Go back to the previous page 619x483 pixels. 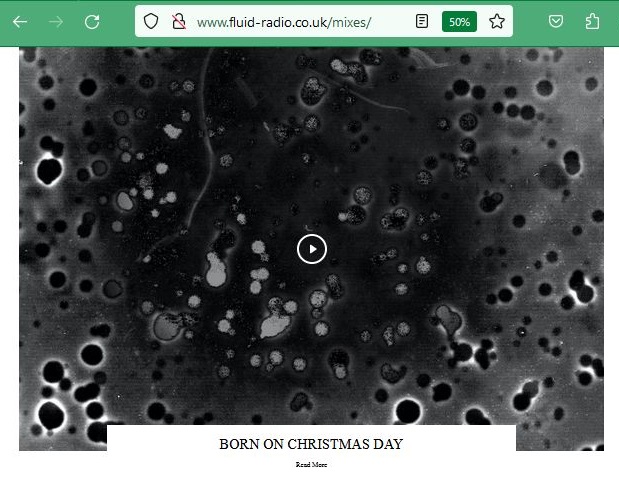20,22
